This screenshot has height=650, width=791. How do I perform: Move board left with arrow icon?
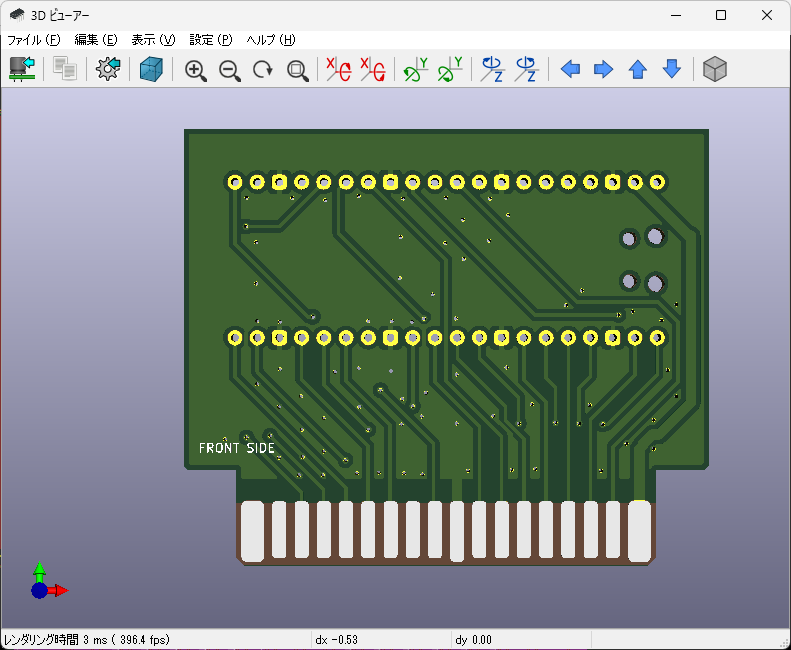pos(570,69)
